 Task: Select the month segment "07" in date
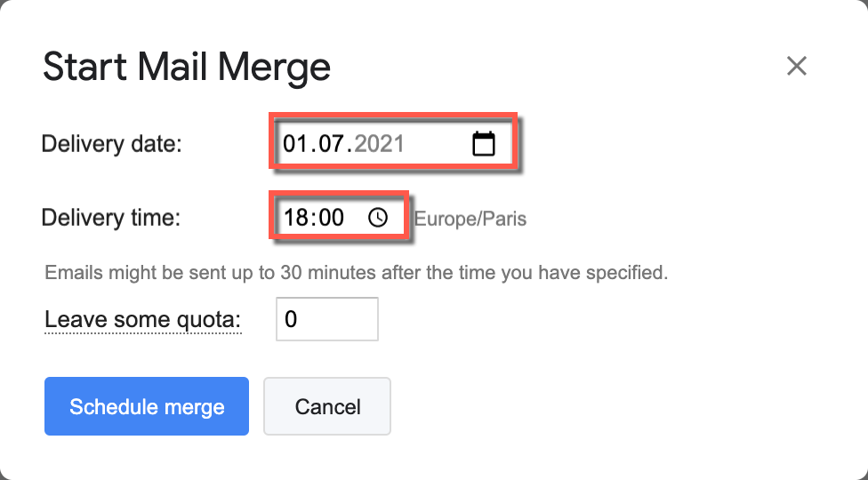(x=331, y=143)
